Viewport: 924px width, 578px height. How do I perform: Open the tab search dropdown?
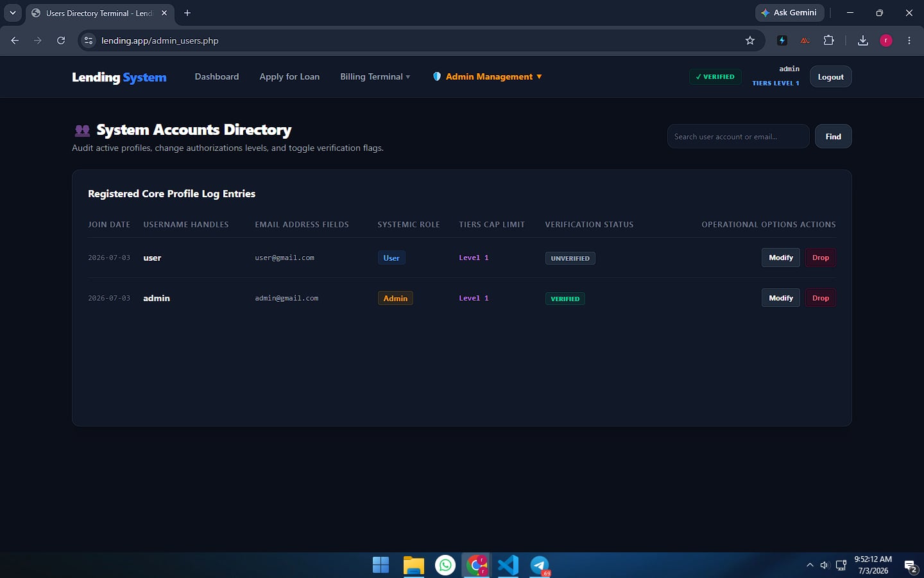click(13, 13)
